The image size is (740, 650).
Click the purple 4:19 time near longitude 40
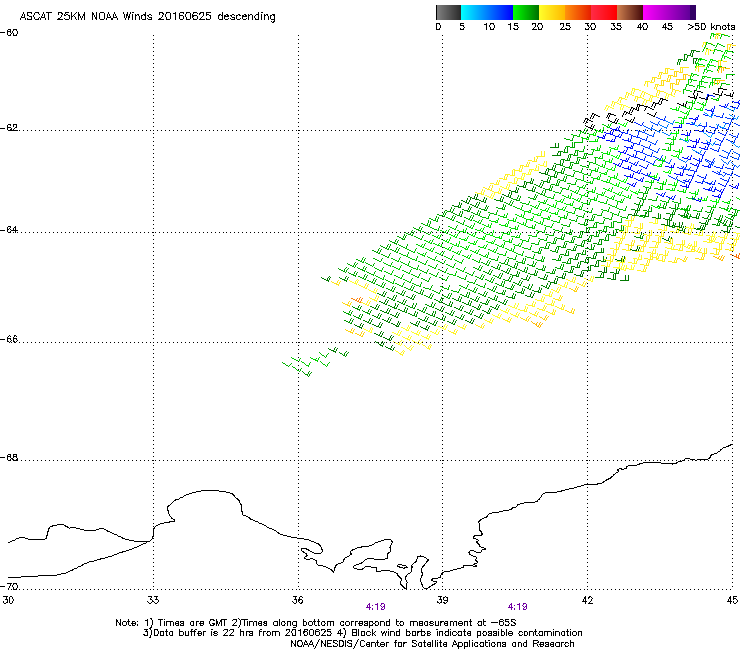point(517,607)
